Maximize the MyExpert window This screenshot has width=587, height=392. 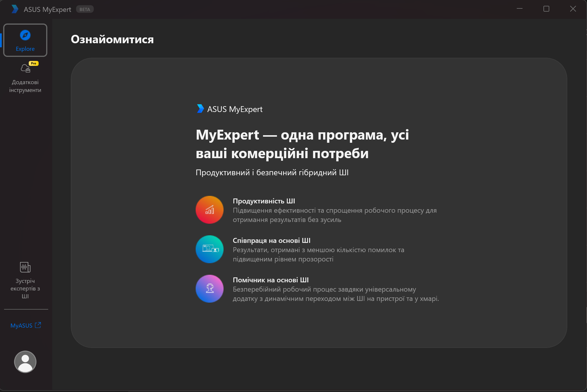click(x=546, y=9)
